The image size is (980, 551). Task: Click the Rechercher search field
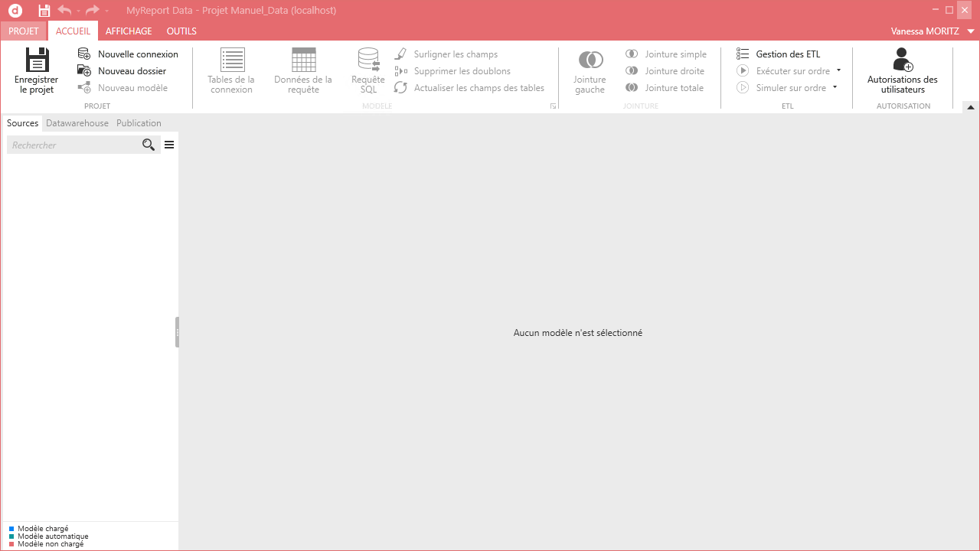(x=73, y=145)
